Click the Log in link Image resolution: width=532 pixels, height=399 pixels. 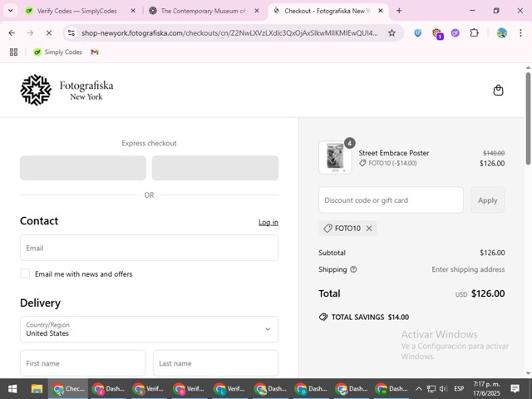(x=268, y=222)
